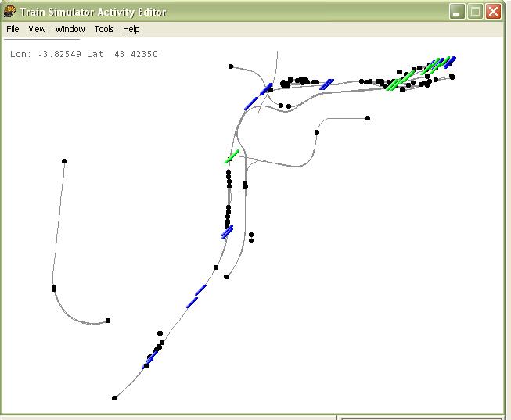Click the Lon/Lat coordinates readout
511x420 pixels.
tap(85, 54)
